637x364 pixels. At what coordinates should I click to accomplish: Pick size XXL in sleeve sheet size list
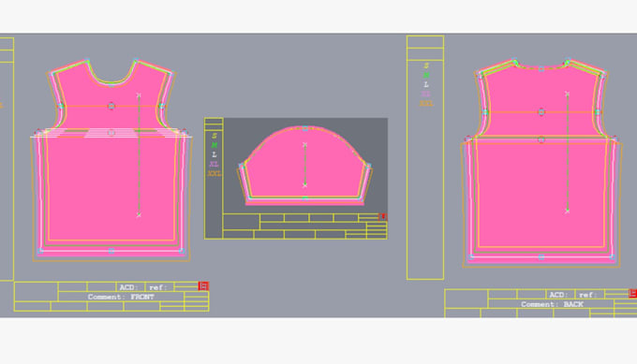coord(215,173)
